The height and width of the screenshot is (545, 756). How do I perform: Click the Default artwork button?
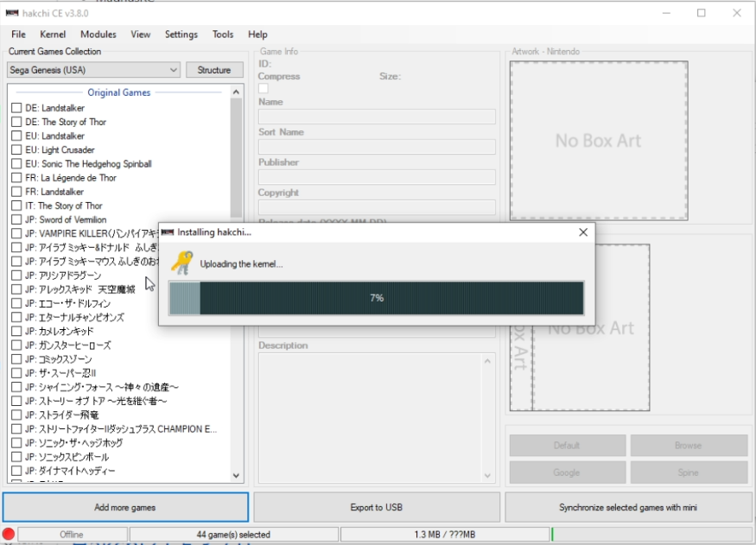tap(567, 446)
